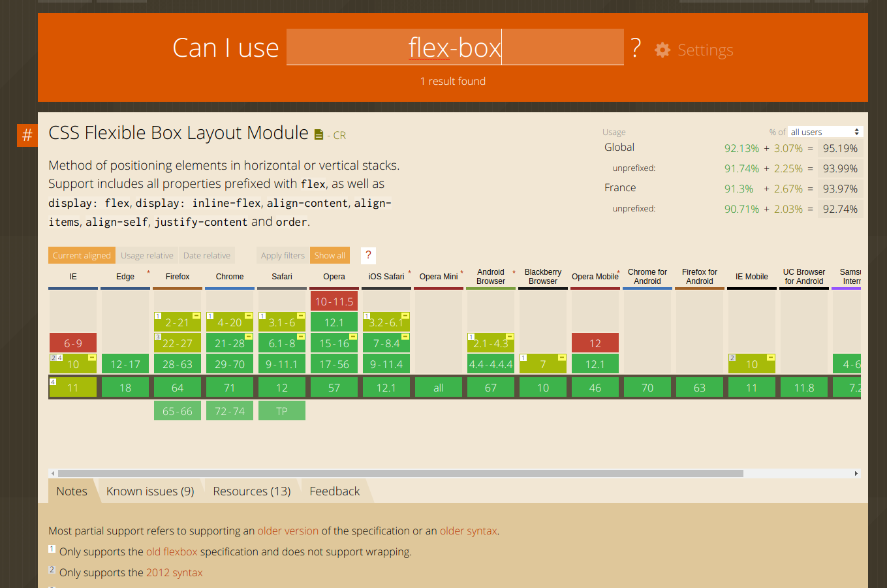Click the Settings link text
The height and width of the screenshot is (588, 887).
point(706,50)
